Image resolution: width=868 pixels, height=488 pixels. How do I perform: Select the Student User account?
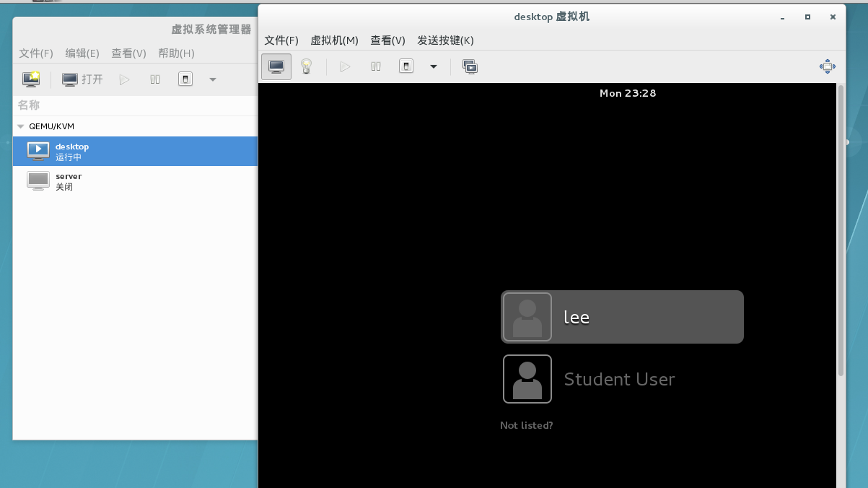(x=622, y=379)
